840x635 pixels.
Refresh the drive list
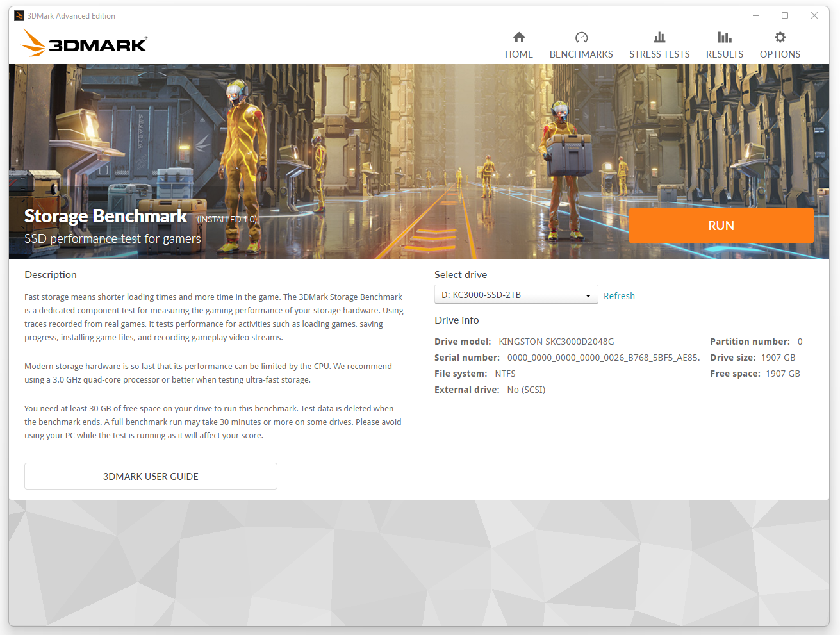619,296
